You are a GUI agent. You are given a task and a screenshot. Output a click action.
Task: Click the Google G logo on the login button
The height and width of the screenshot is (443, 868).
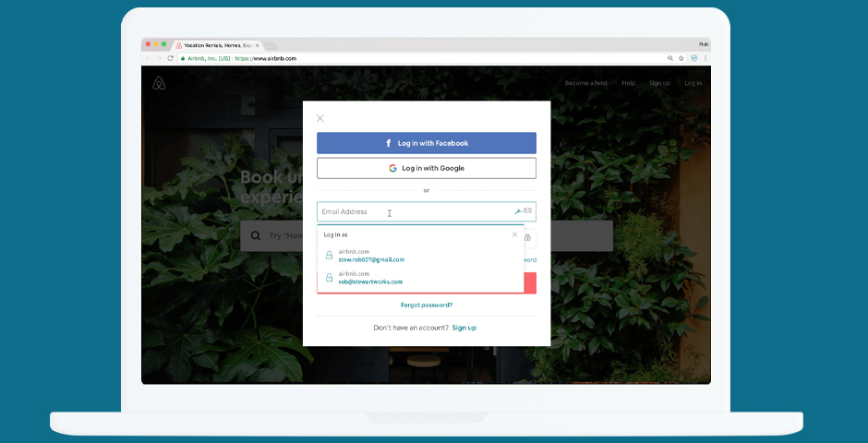click(x=393, y=168)
